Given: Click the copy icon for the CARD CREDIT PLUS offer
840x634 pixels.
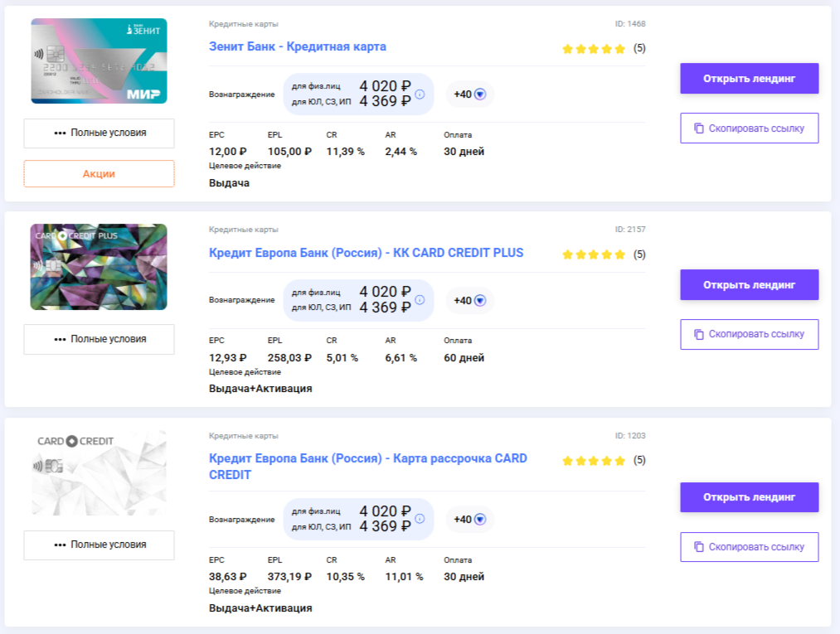Looking at the screenshot, I should point(699,334).
